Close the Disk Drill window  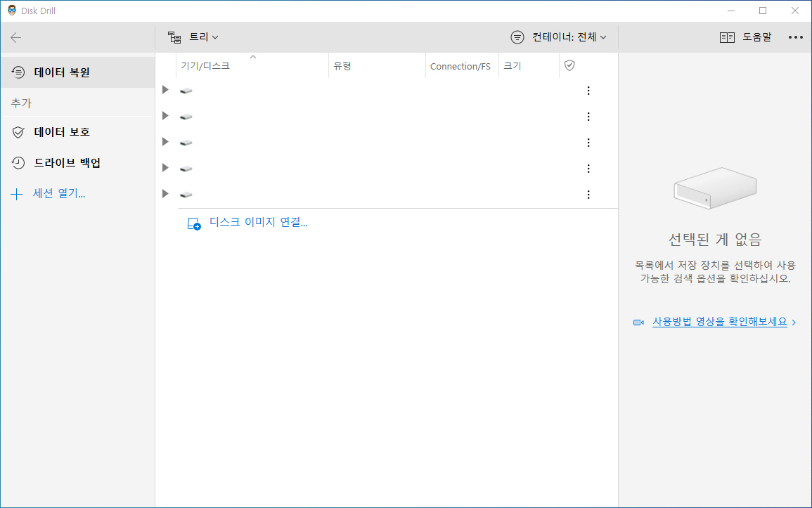795,11
